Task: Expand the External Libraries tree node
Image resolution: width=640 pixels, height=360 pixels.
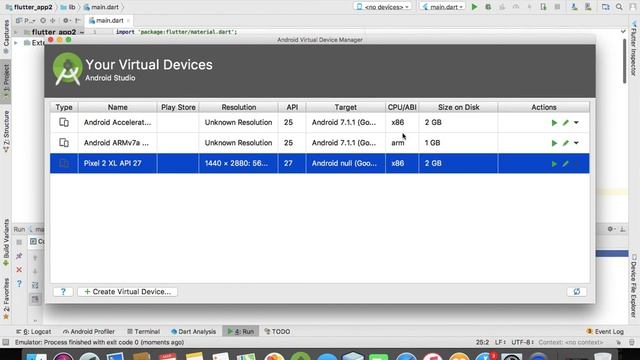Action: pos(16,42)
